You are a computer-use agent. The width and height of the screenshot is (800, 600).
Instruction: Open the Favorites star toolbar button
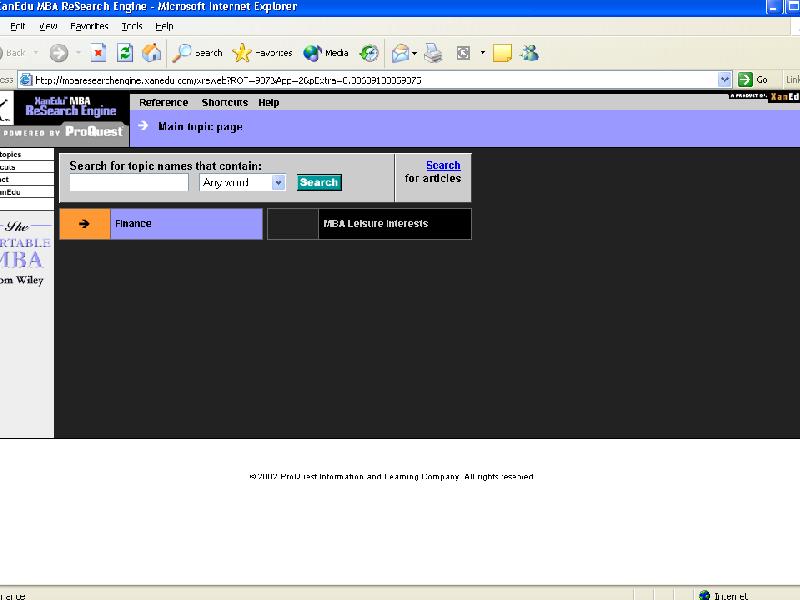pos(262,53)
